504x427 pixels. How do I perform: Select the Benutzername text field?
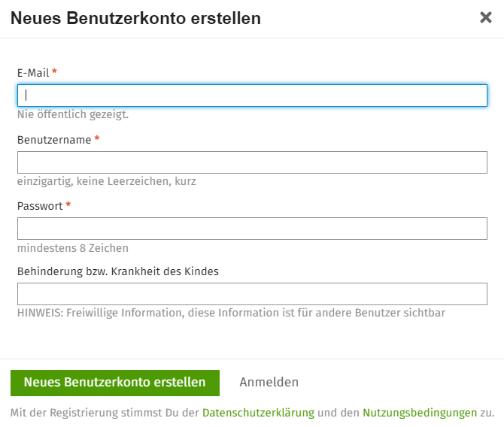click(x=252, y=162)
